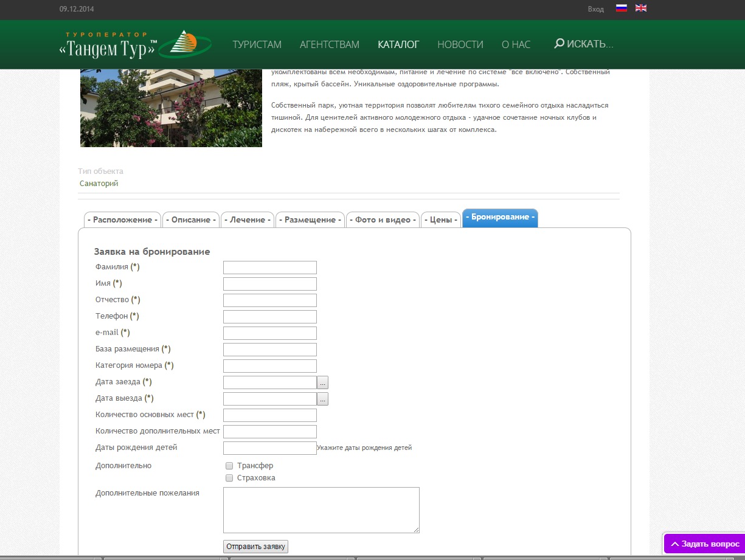Screen dimensions: 745x560
Task: Open date picker for Дата выезда
Action: tap(322, 399)
